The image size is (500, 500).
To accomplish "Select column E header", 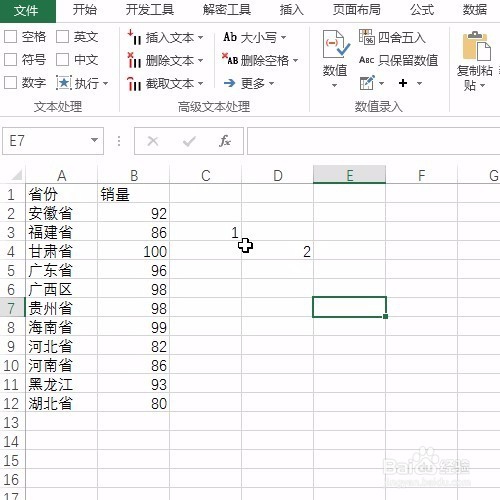I will click(349, 175).
